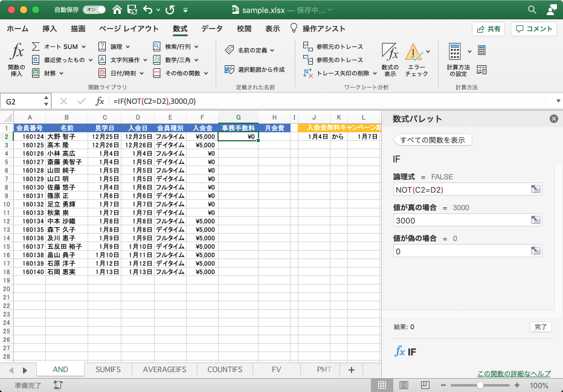Click the Share (共有) button
Viewport: 563px width, 392px height.
(x=488, y=29)
